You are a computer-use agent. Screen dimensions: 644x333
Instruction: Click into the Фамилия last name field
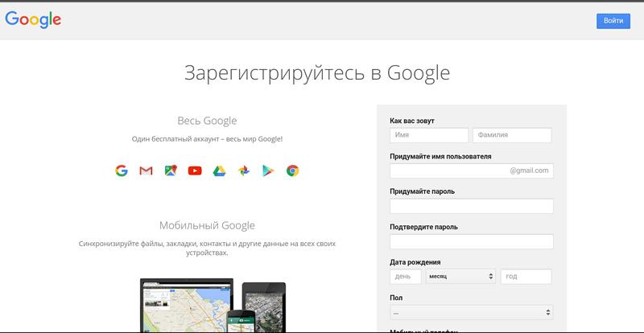pyautogui.click(x=512, y=135)
